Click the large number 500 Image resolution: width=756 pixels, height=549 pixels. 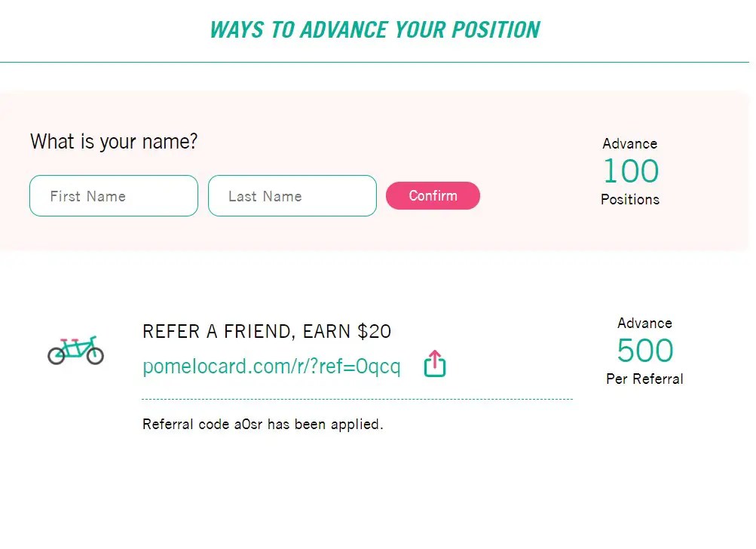click(x=644, y=350)
